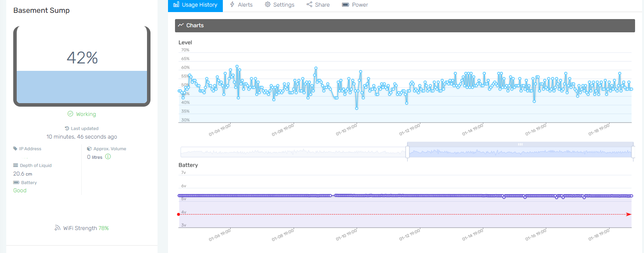This screenshot has width=644, height=253.
Task: Click the red dot on battery threshold line
Action: pos(178,214)
